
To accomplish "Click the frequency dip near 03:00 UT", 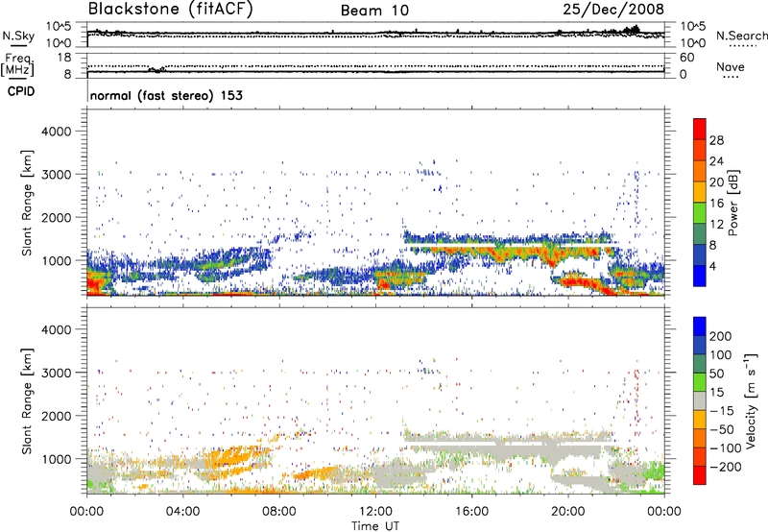I will [156, 69].
